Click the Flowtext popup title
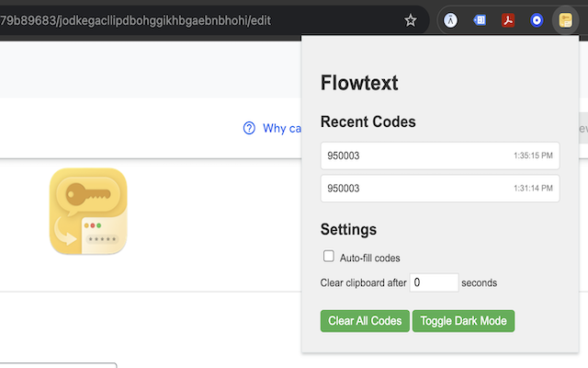The height and width of the screenshot is (368, 588). click(x=359, y=83)
